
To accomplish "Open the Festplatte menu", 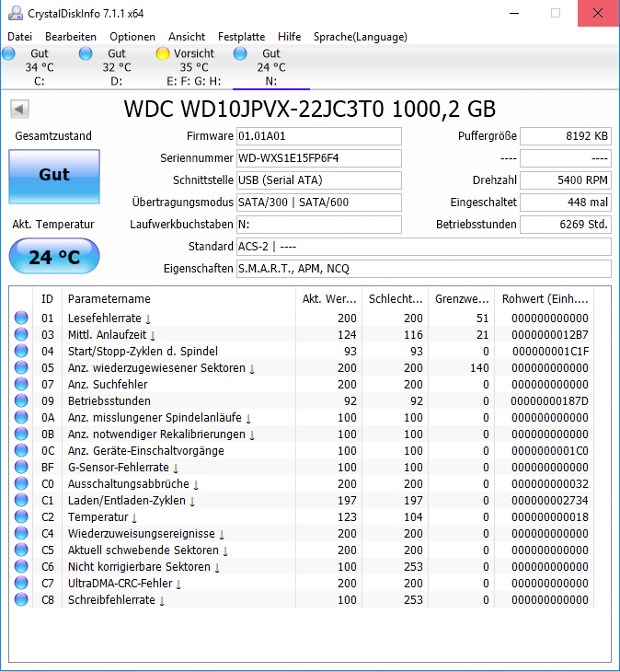I will [242, 37].
